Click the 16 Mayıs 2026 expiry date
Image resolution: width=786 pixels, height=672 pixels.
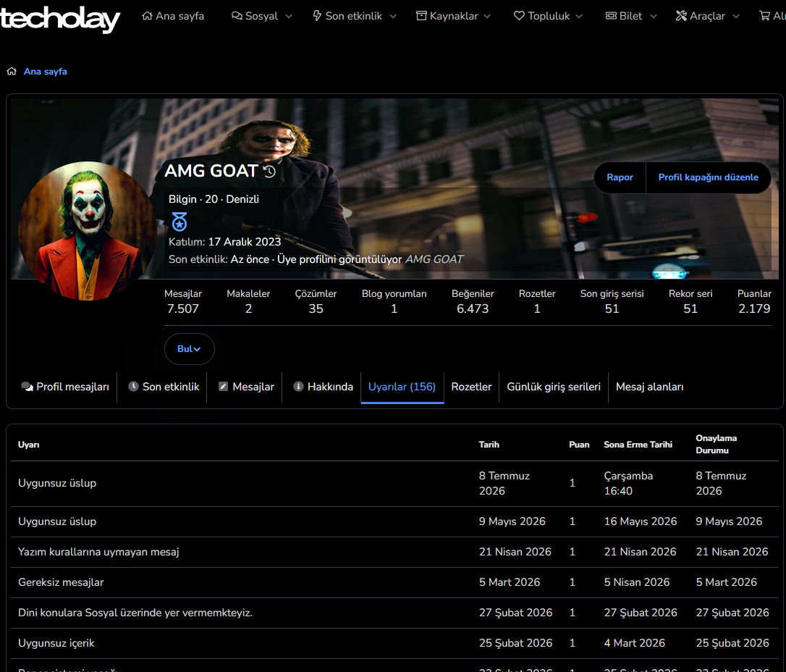[x=640, y=521]
